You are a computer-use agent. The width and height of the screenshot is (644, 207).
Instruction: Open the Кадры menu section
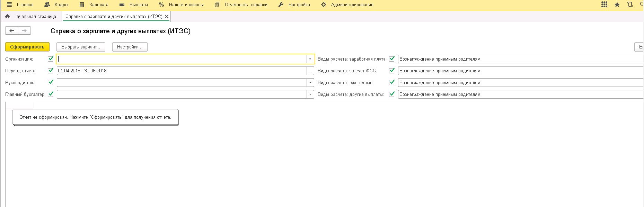(61, 5)
